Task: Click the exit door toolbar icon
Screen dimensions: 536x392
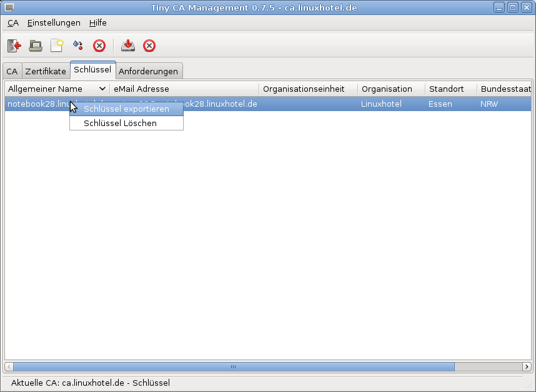Action: pos(14,46)
